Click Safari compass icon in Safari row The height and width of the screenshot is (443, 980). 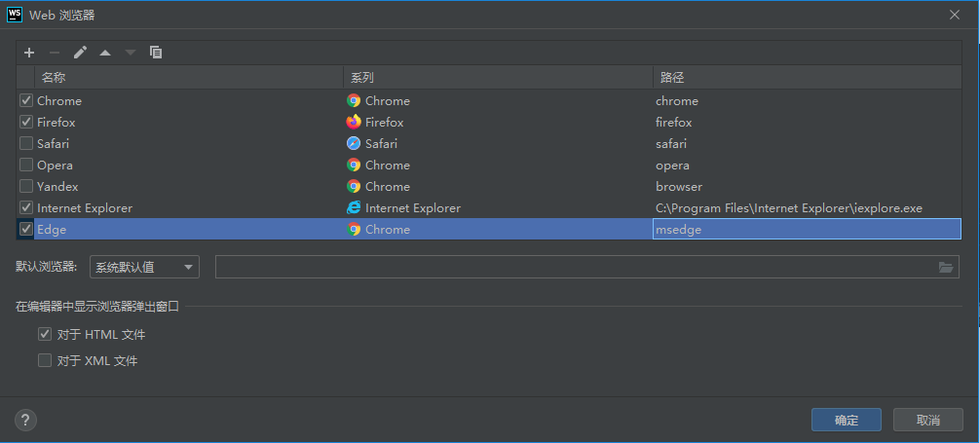click(354, 144)
